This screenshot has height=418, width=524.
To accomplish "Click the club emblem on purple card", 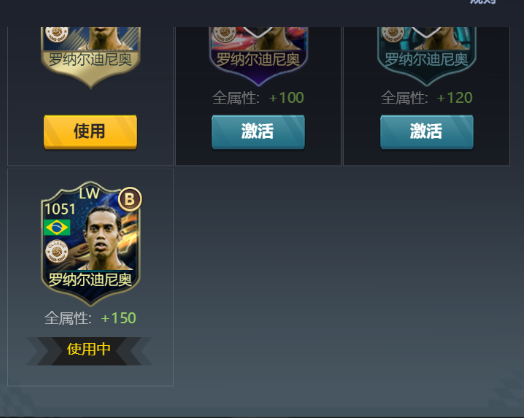I will click(225, 34).
